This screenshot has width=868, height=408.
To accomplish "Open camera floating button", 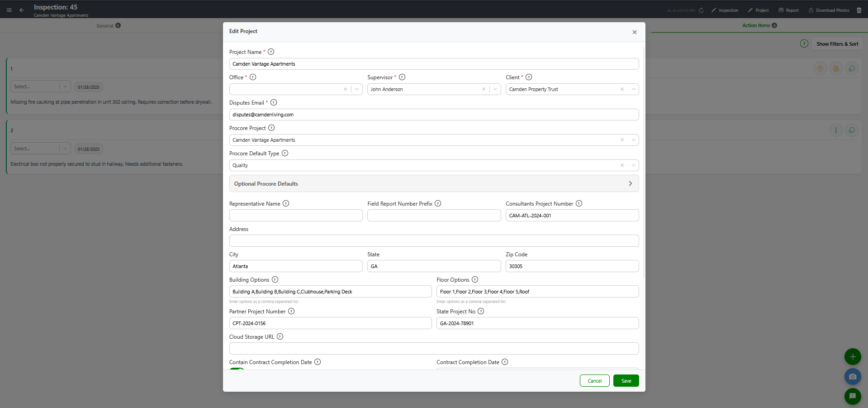I will [853, 377].
